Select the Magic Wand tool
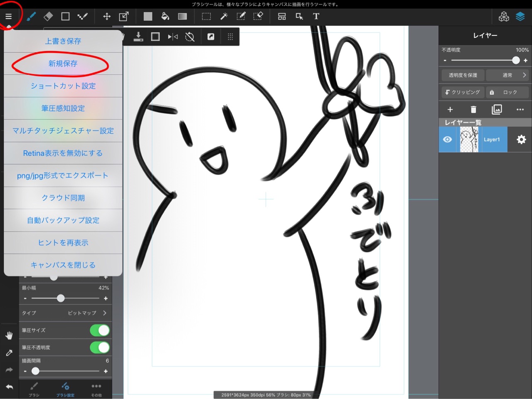 point(224,17)
